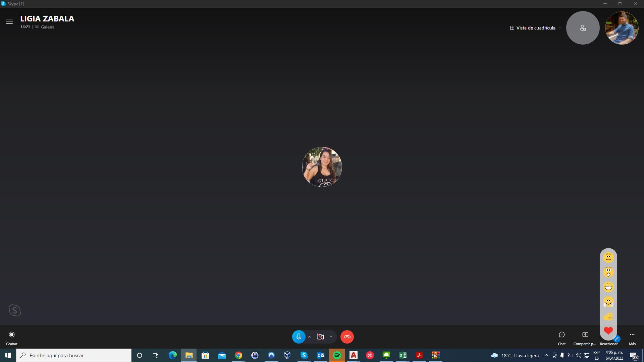Start recording with Grabar button
This screenshot has width=644, height=362.
point(12,337)
